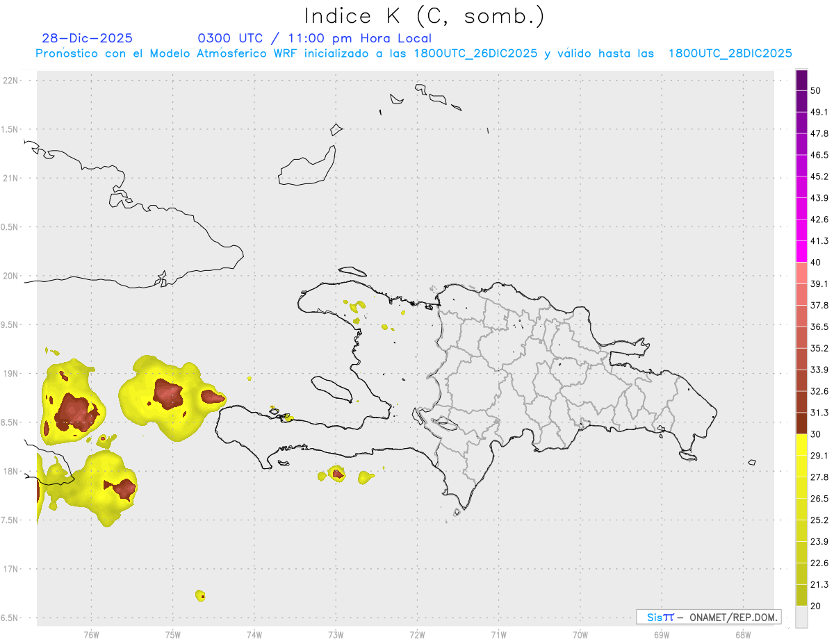Click the '69W' longitude label
The width and height of the screenshot is (834, 644).
pos(662,636)
